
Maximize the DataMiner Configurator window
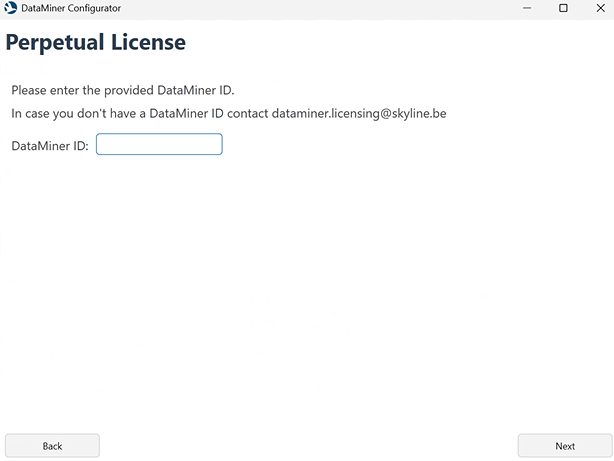(563, 8)
